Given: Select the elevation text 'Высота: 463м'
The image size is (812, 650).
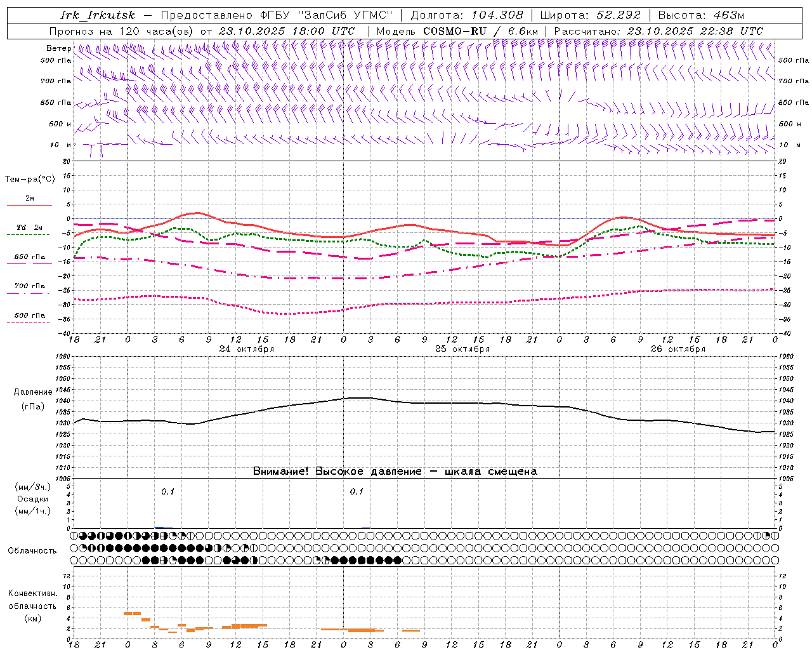Looking at the screenshot, I should click(x=701, y=15).
